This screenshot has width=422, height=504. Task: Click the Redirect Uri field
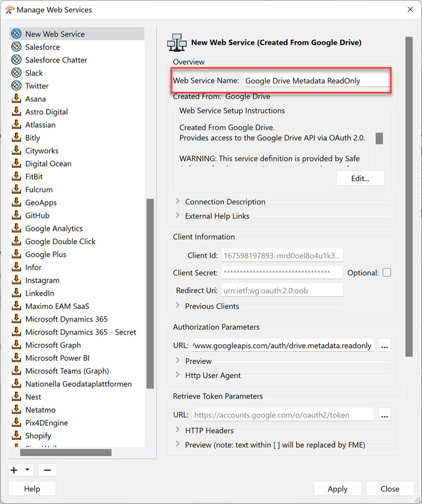click(x=282, y=291)
